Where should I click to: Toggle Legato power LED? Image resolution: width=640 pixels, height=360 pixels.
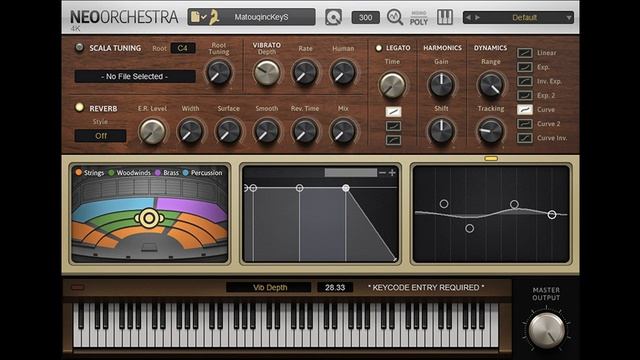tap(378, 48)
